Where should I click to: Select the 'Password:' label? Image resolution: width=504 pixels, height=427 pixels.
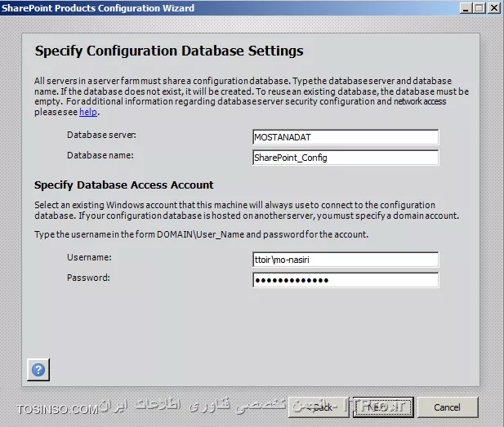[x=88, y=278]
